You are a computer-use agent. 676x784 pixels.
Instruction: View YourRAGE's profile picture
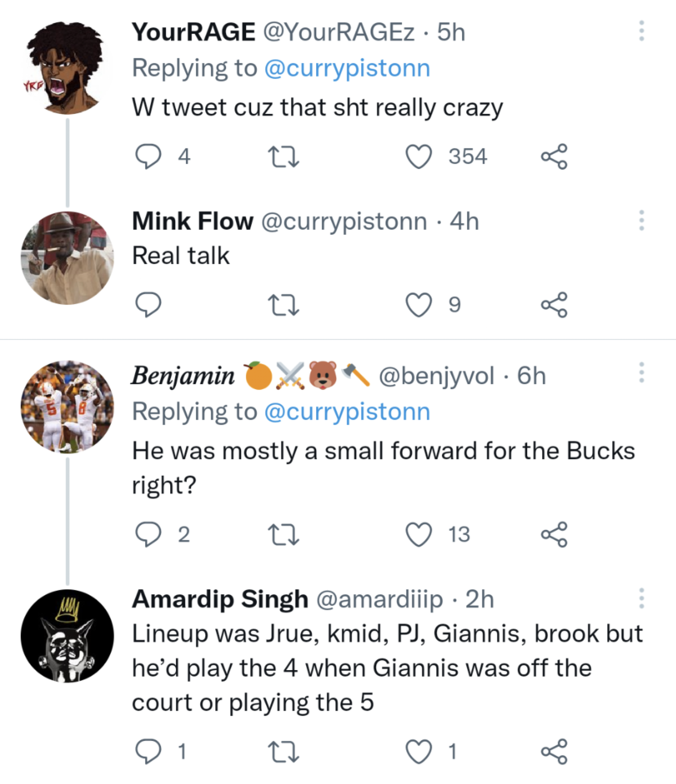(67, 68)
